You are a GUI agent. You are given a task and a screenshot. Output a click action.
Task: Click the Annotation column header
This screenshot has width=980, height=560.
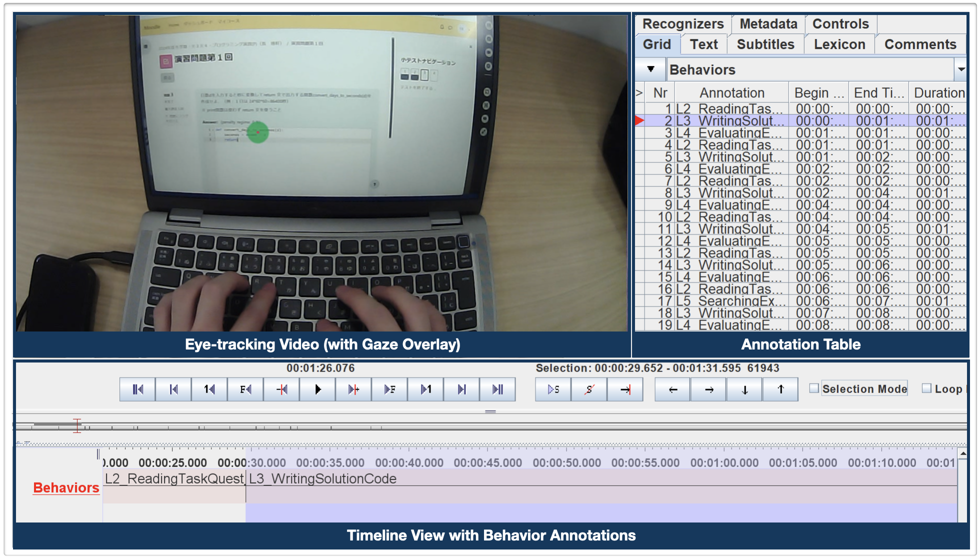(732, 93)
